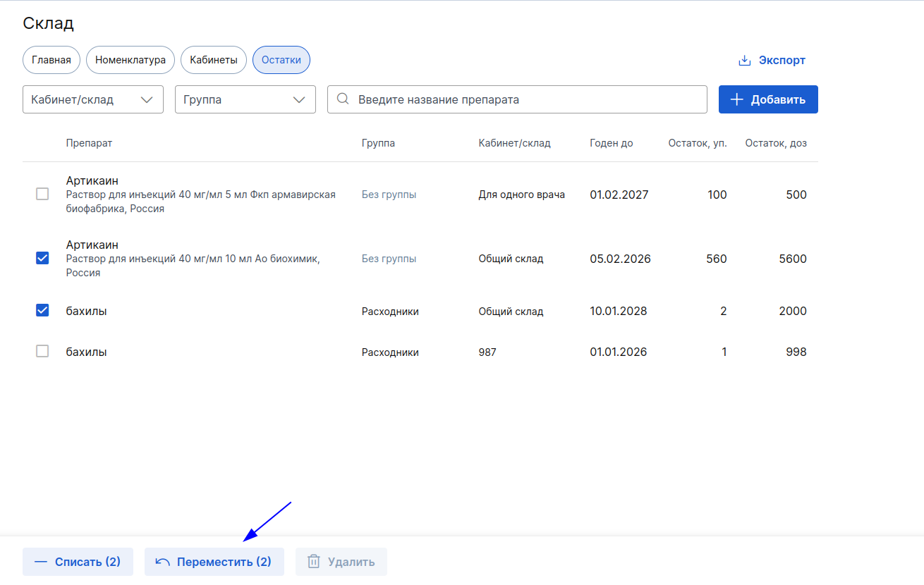Click the trash icon next to Удалить

[x=314, y=562]
